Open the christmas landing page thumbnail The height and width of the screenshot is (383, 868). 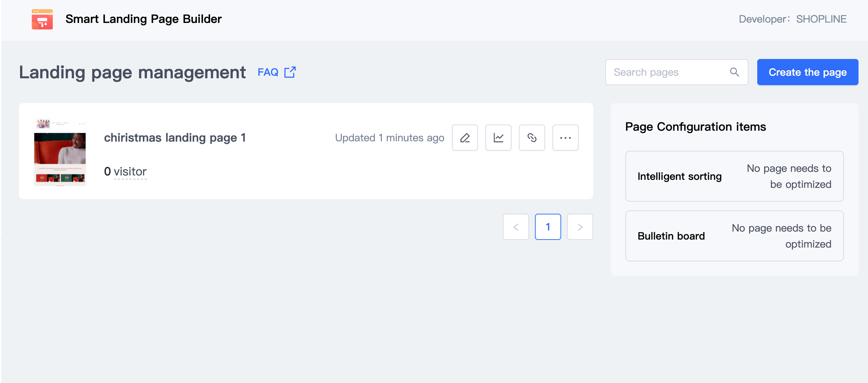click(x=60, y=151)
